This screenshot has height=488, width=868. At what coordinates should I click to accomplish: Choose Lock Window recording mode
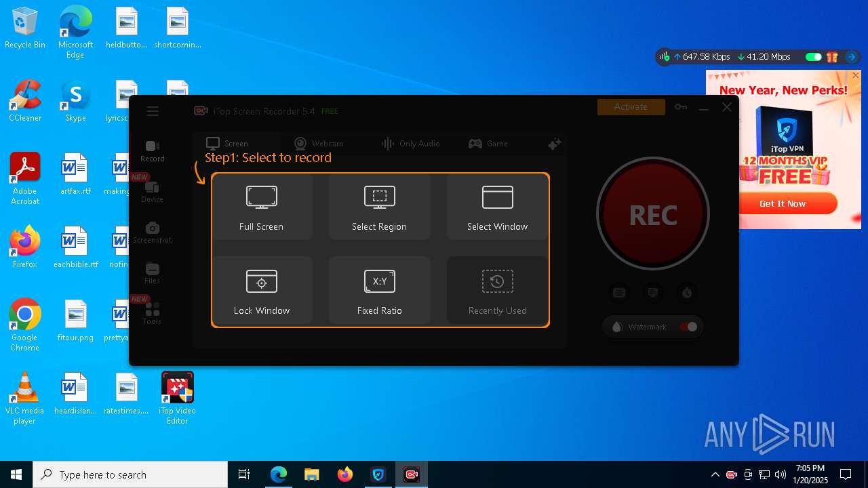262,291
